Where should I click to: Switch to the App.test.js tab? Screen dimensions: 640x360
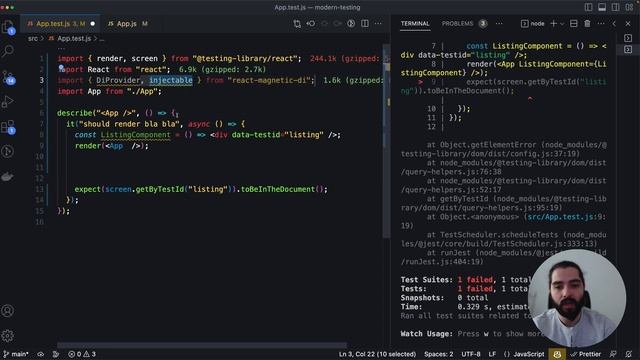pos(61,24)
